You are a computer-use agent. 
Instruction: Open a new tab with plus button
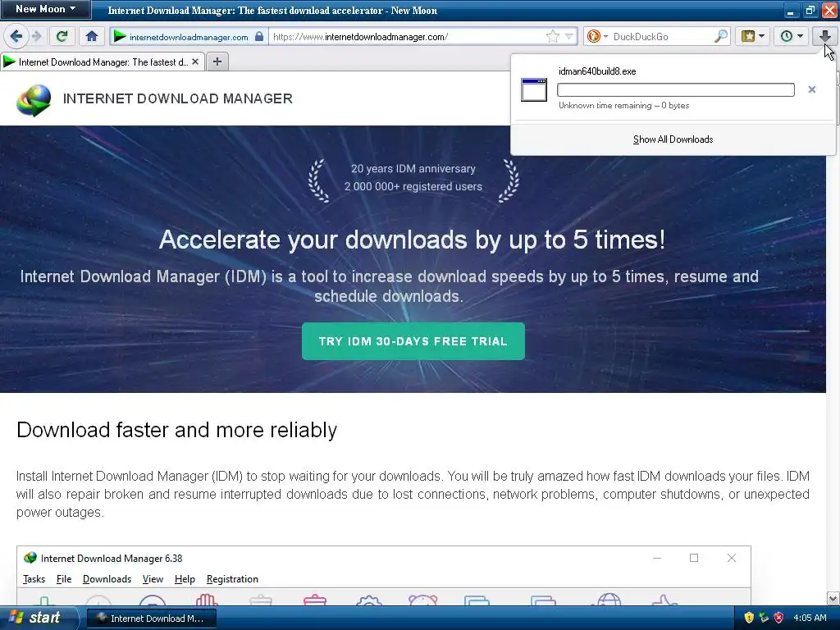(x=217, y=62)
